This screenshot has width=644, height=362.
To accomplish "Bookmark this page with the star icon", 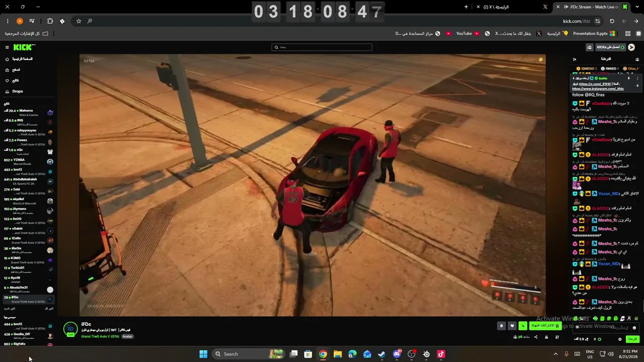I will pyautogui.click(x=78, y=21).
